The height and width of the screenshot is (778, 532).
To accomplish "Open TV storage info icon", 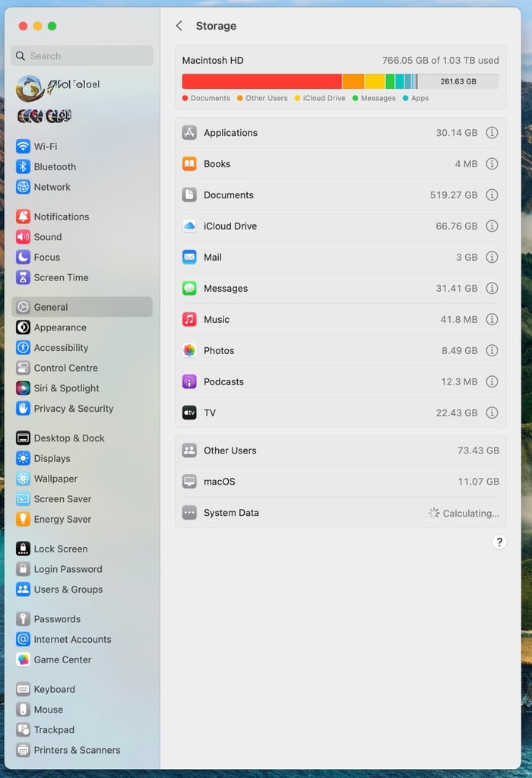I will click(492, 413).
